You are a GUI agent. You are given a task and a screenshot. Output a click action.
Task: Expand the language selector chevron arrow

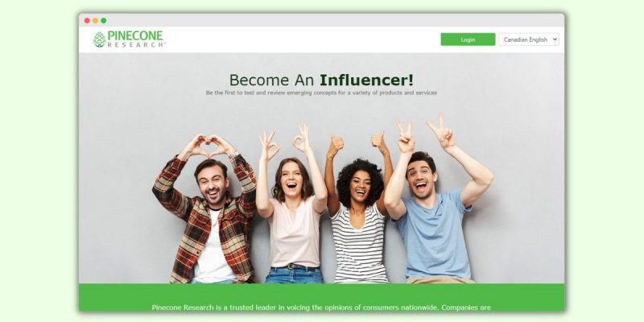click(555, 39)
